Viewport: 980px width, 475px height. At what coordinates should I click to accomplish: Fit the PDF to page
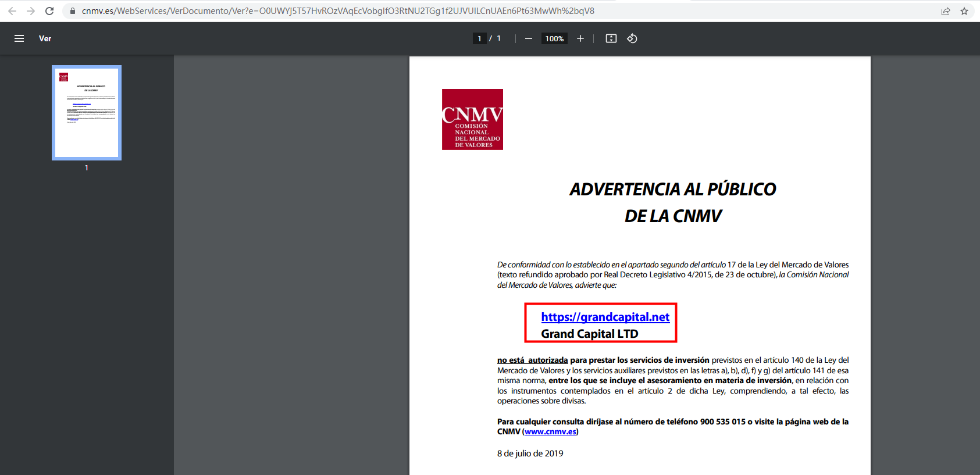pos(611,38)
